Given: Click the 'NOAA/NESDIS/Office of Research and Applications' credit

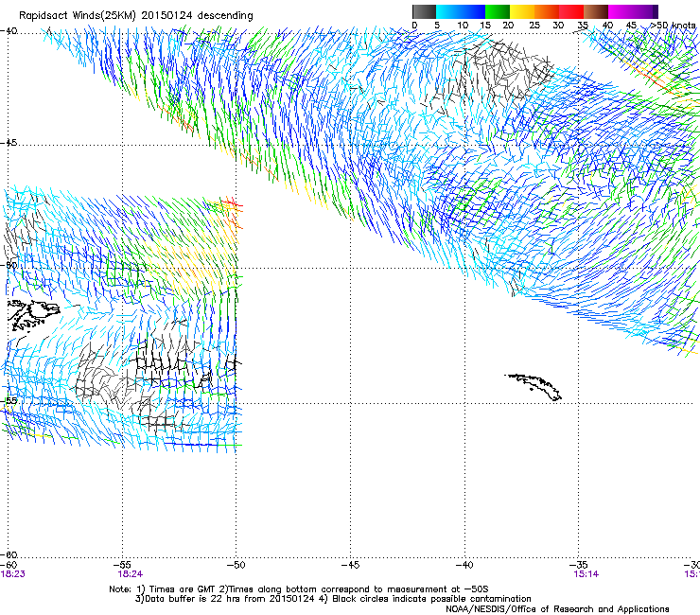Looking at the screenshot, I should (x=557, y=609).
